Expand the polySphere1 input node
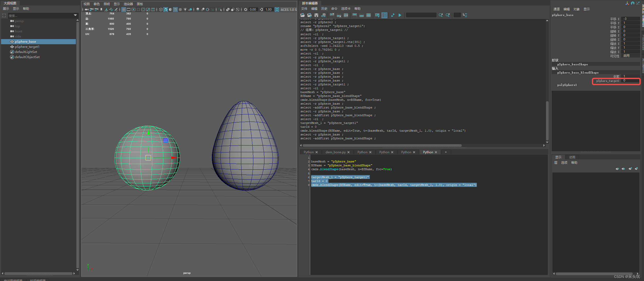Image resolution: width=644 pixels, height=281 pixels. (x=567, y=85)
